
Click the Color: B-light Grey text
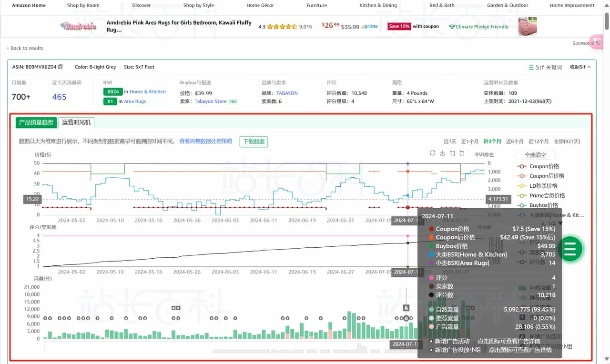click(x=95, y=67)
